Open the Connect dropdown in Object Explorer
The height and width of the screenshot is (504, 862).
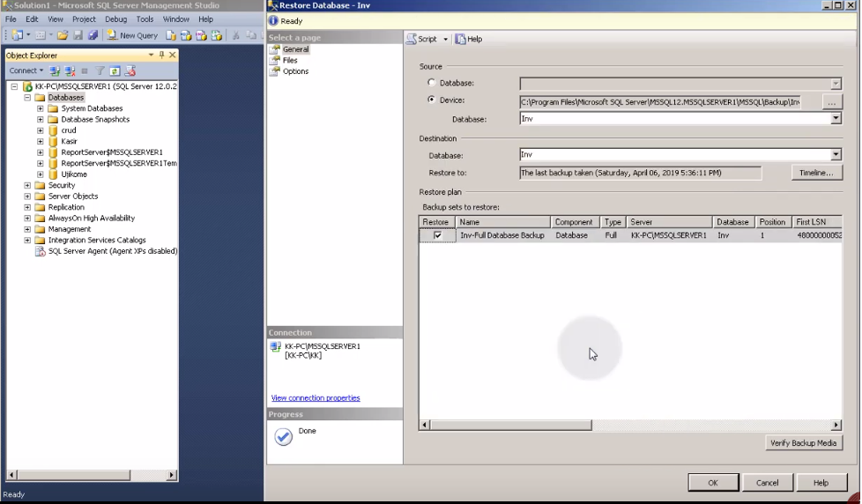coord(26,70)
